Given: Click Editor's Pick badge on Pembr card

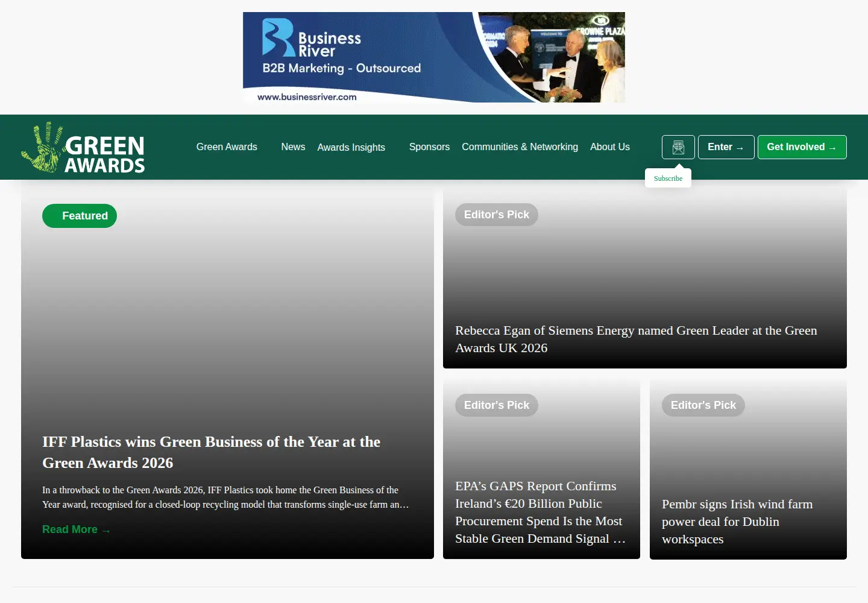Looking at the screenshot, I should point(703,405).
